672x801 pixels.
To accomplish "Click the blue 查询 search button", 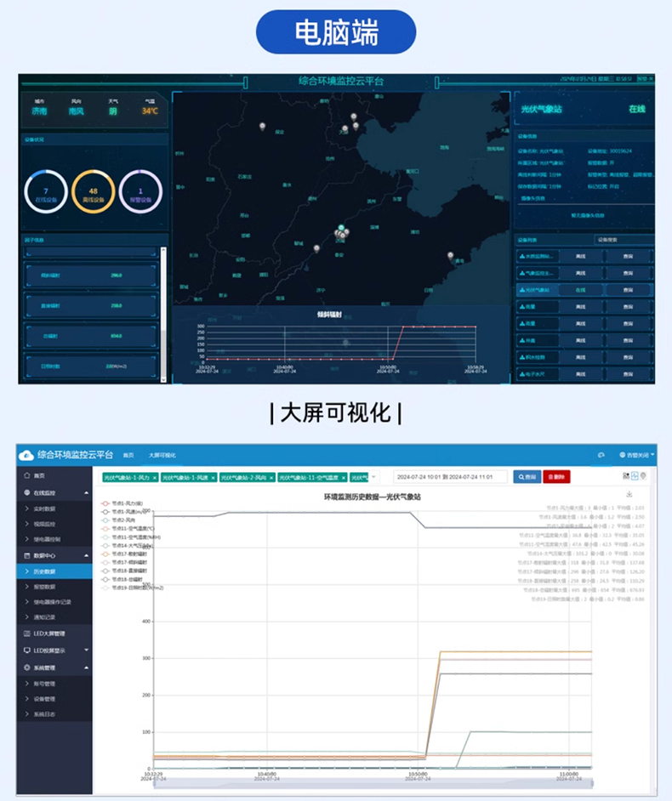I will [x=527, y=477].
